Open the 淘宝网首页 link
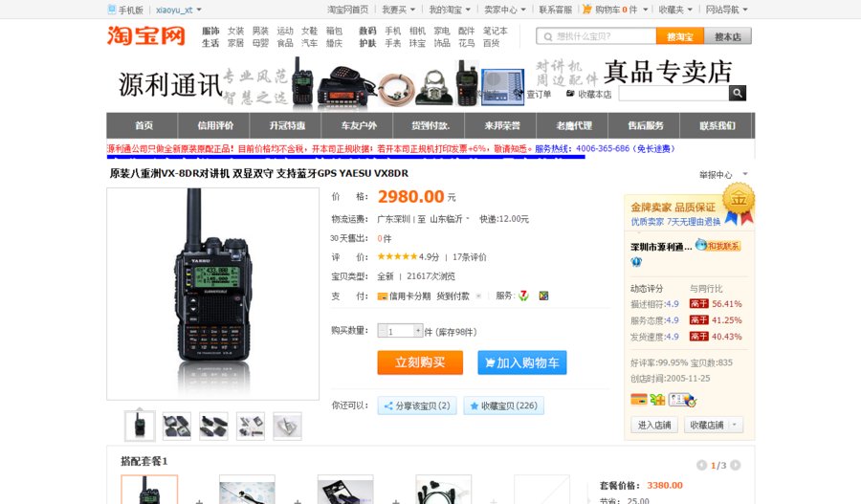Screen dimensions: 861x504 click(x=347, y=10)
